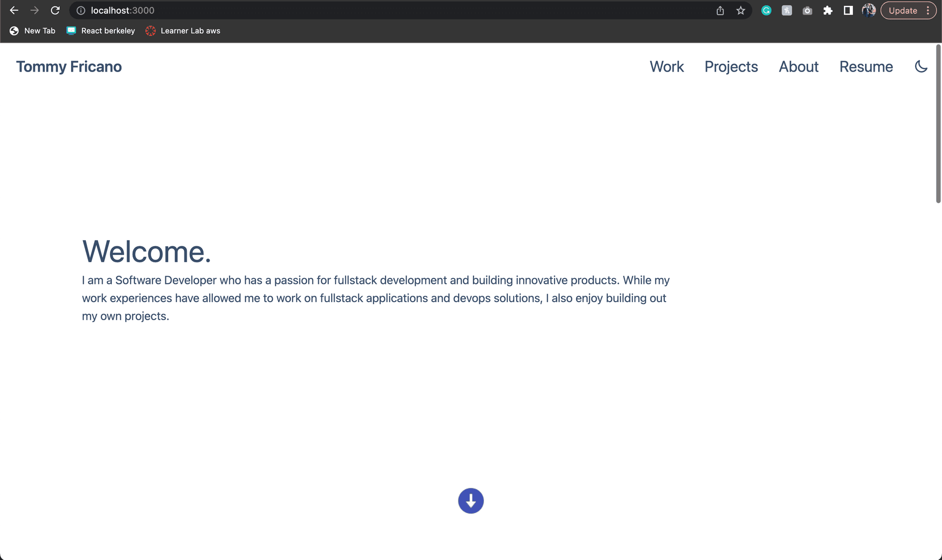Open the Resume link
Image resolution: width=942 pixels, height=560 pixels.
tap(866, 67)
